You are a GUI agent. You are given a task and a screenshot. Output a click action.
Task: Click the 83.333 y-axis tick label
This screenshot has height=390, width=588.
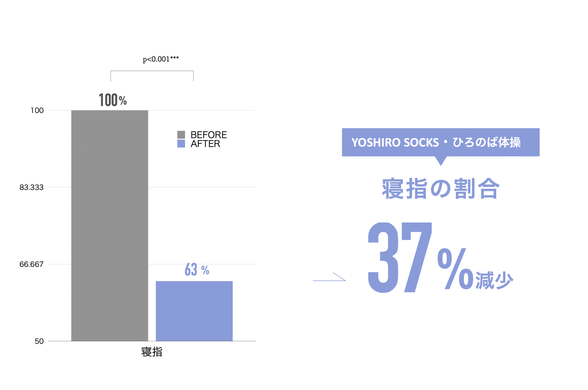click(32, 187)
